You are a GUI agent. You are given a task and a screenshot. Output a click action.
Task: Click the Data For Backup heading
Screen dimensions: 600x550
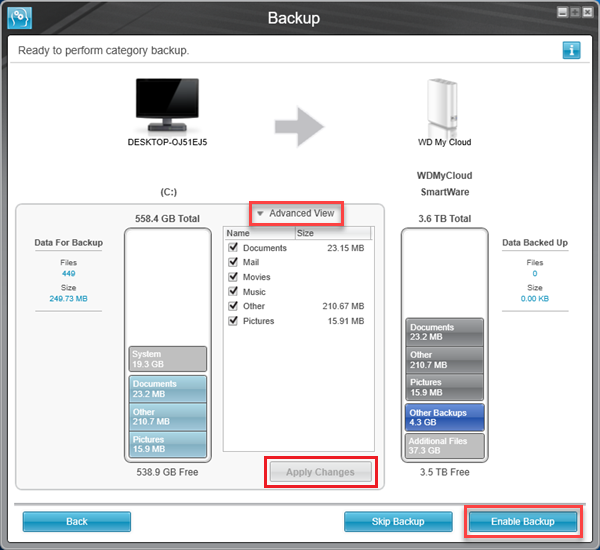coord(68,243)
